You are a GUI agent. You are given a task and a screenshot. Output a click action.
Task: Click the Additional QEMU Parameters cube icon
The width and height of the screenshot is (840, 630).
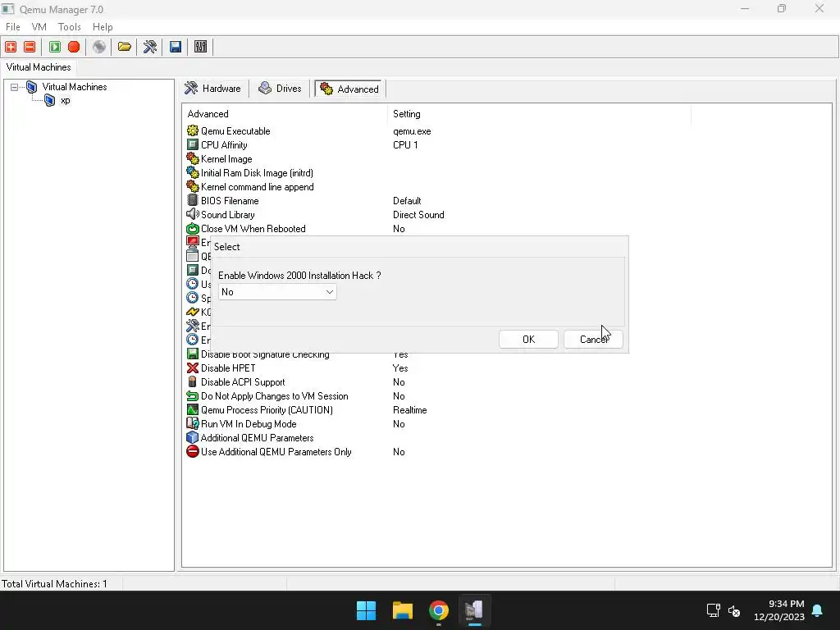tap(192, 438)
